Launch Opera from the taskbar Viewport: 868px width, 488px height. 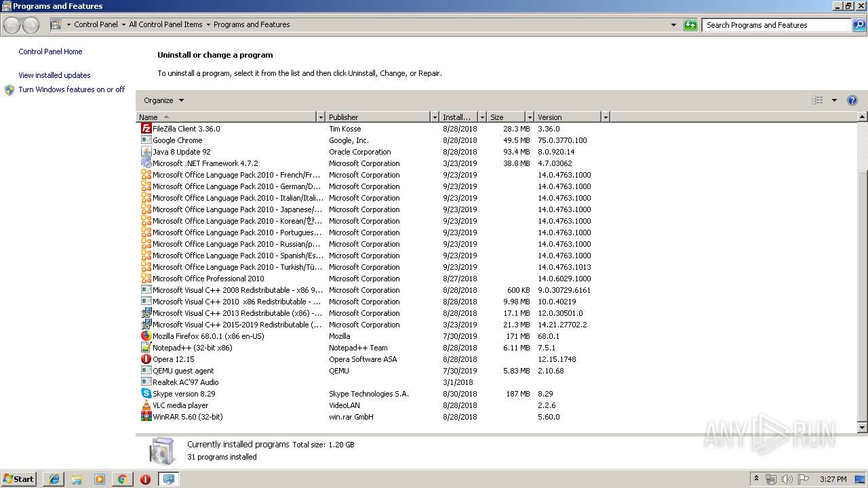145,479
